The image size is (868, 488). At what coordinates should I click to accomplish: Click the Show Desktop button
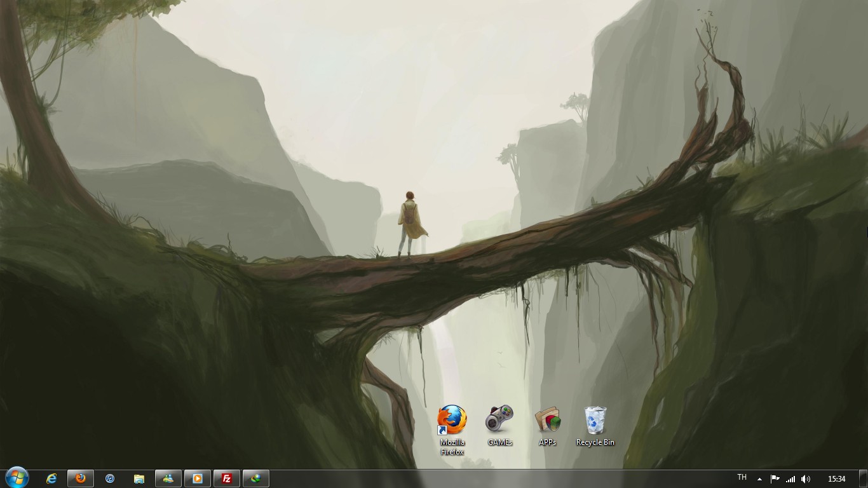864,478
